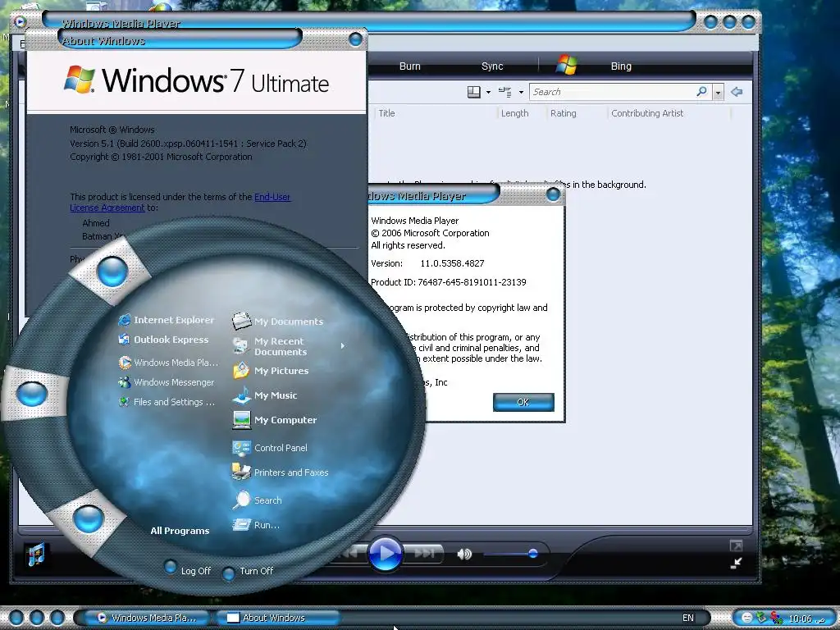Open All Programs list
This screenshot has width=840, height=630.
tap(180, 531)
